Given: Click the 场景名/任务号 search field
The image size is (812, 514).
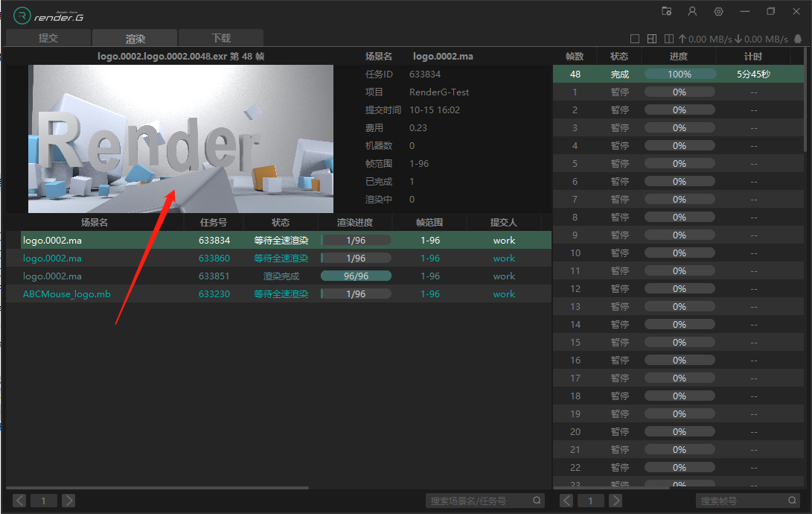Looking at the screenshot, I should [x=480, y=501].
